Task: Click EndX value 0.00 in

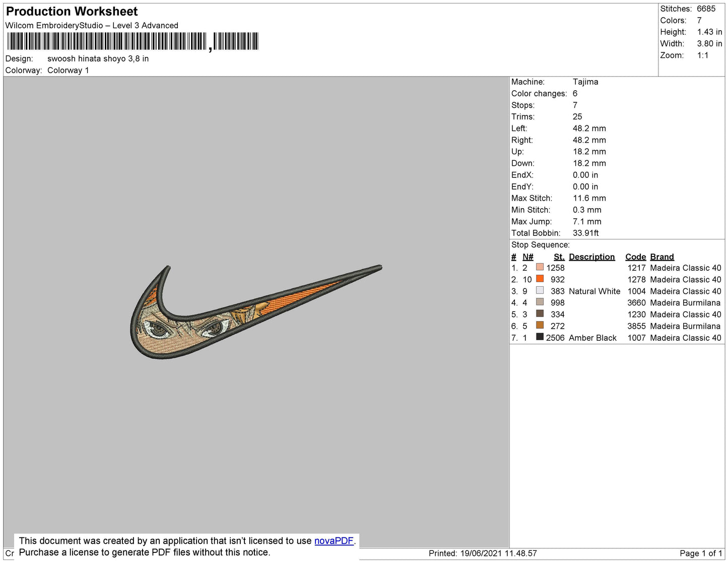Action: [585, 175]
